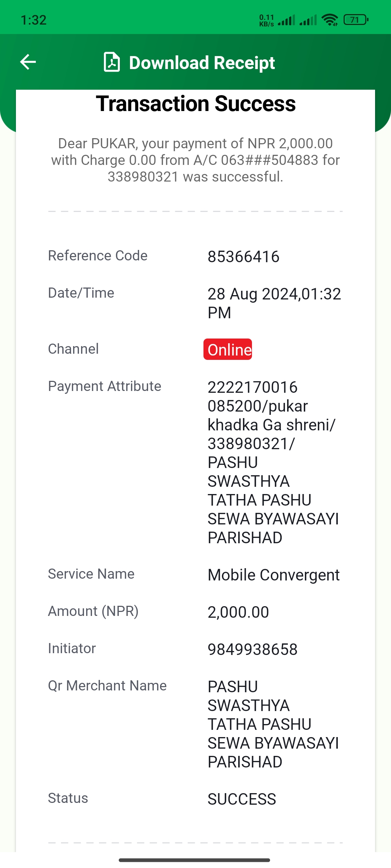Screen dimensions: 391x868
Task: Click the Download Receipt button text
Action: pyautogui.click(x=202, y=63)
